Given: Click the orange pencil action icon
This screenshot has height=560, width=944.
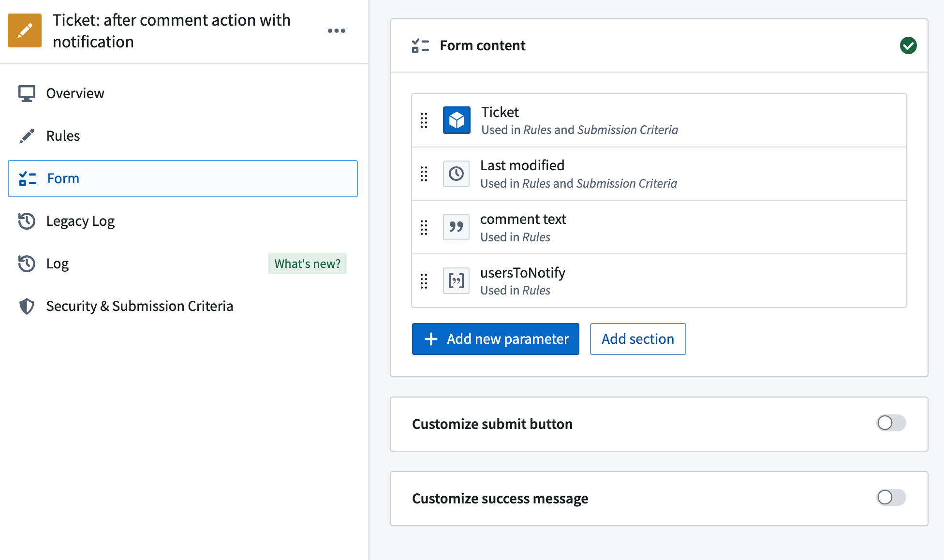Looking at the screenshot, I should (25, 30).
